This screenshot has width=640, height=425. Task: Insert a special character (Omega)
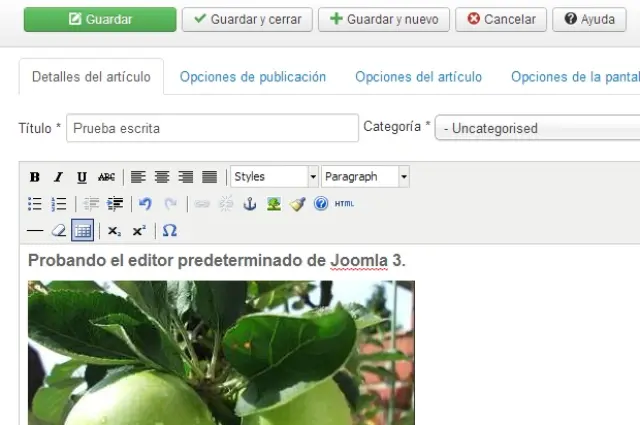170,231
